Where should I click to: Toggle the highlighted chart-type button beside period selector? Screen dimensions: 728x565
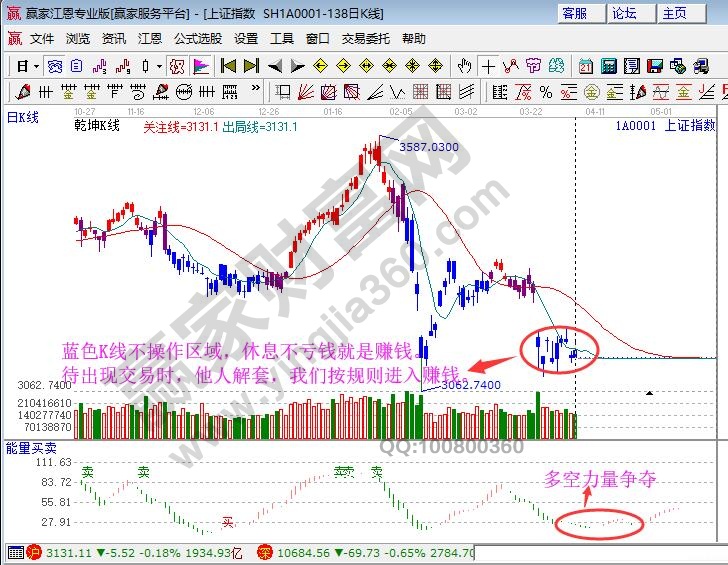[56, 66]
